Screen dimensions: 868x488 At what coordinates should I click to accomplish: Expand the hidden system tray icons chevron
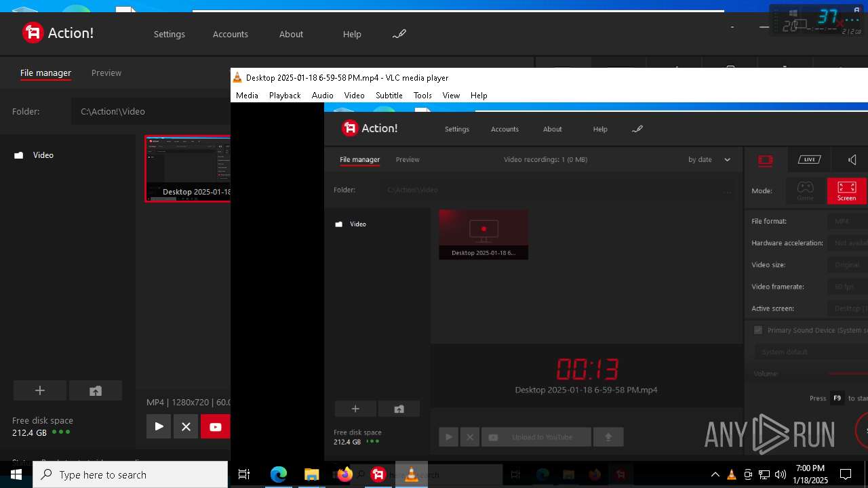coord(715,474)
